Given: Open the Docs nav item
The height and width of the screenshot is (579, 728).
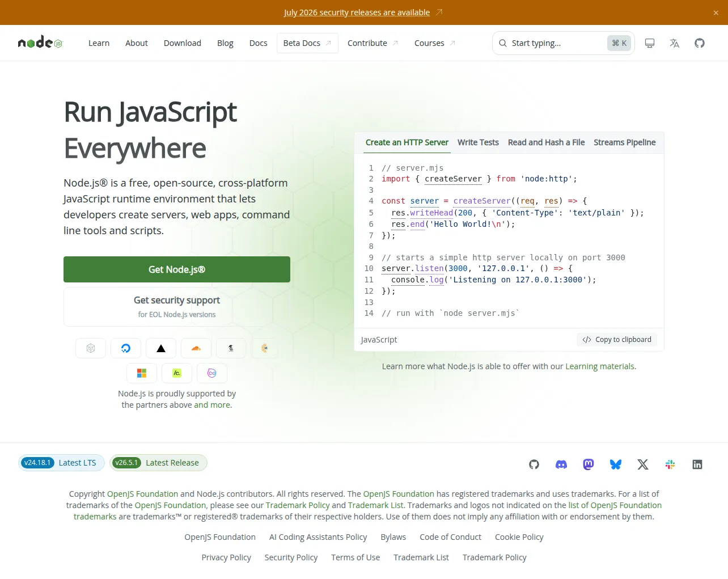Looking at the screenshot, I should [x=259, y=43].
